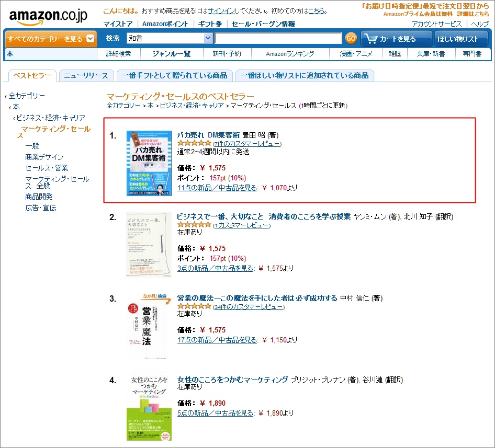Go to 本 in left sidebar

click(x=16, y=107)
